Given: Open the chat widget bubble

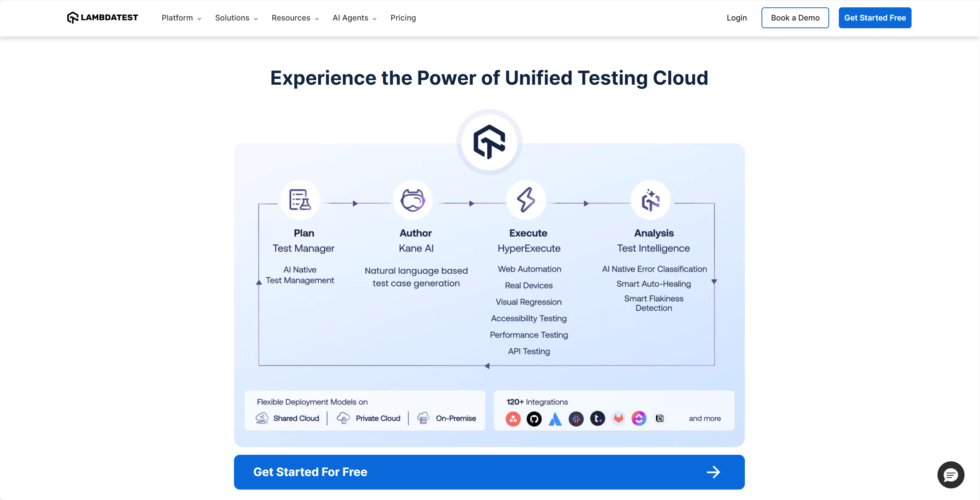Looking at the screenshot, I should pyautogui.click(x=951, y=474).
